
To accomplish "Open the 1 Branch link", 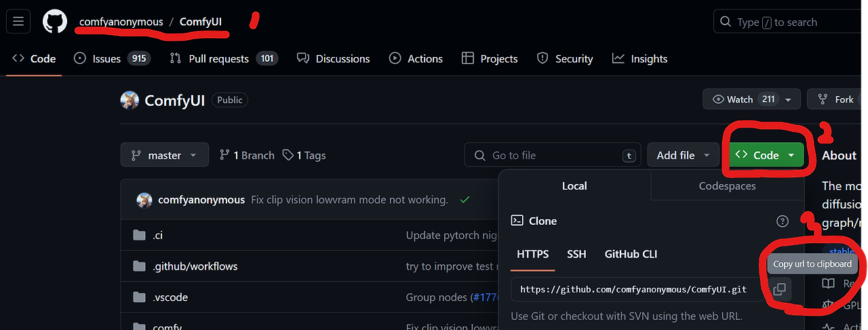I will (x=248, y=155).
